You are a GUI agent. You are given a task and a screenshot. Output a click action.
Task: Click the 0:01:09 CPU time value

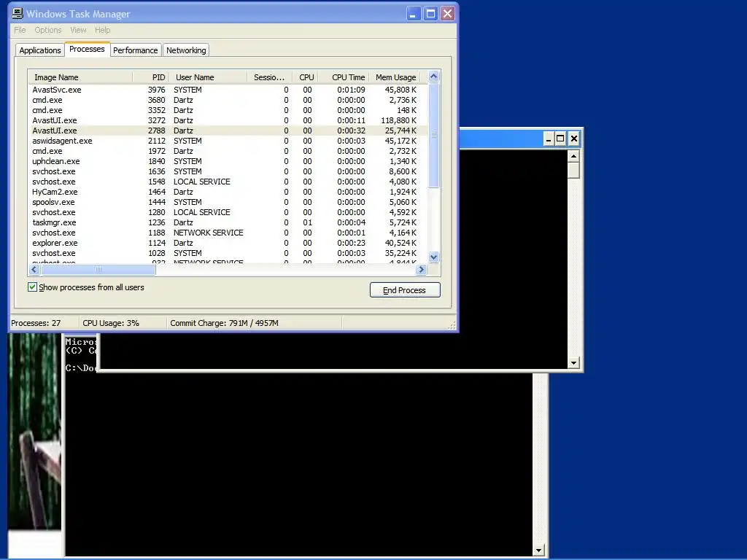(351, 90)
